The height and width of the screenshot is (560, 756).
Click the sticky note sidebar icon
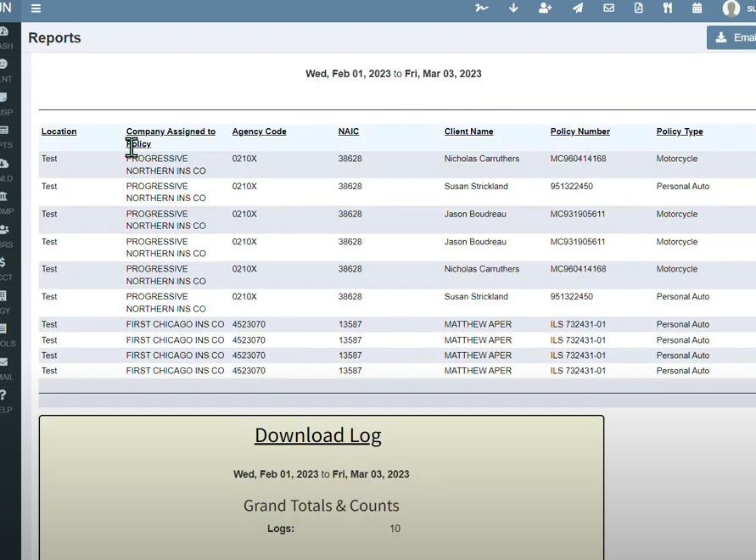[3, 97]
